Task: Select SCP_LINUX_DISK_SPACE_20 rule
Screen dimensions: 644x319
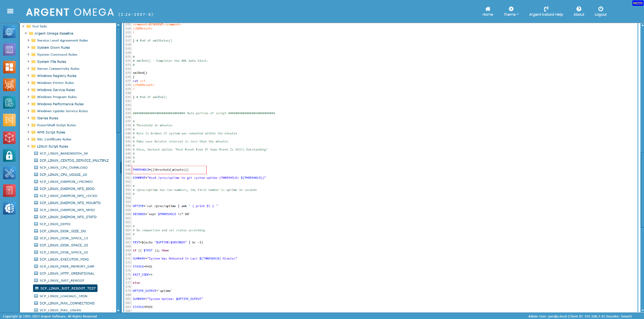Action: [x=64, y=245]
